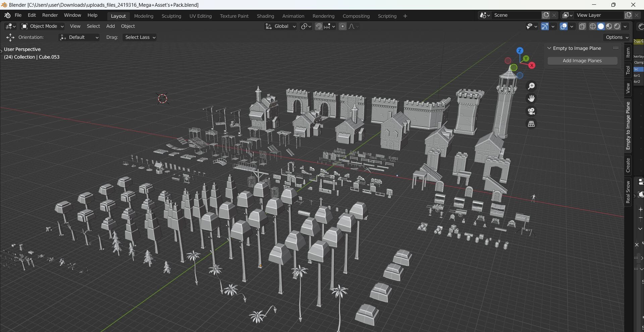Click the pan view hand icon
Viewport: 644px width, 332px height.
point(531,98)
